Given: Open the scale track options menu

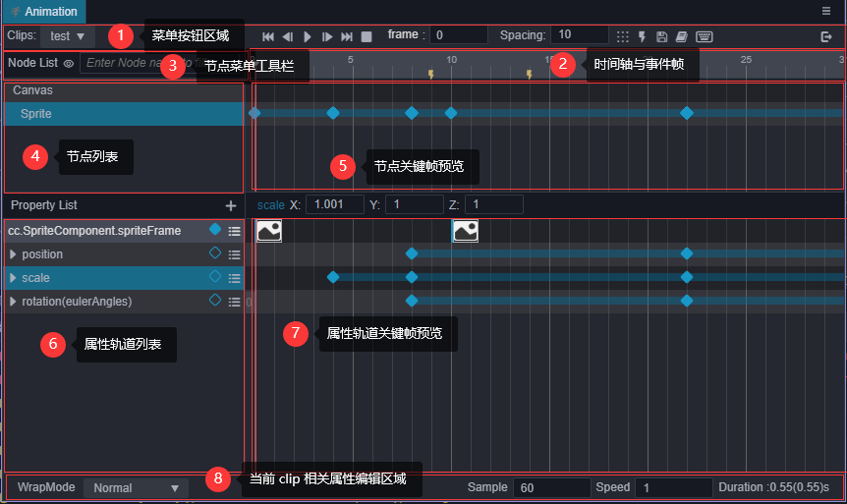Looking at the screenshot, I should pos(234,278).
